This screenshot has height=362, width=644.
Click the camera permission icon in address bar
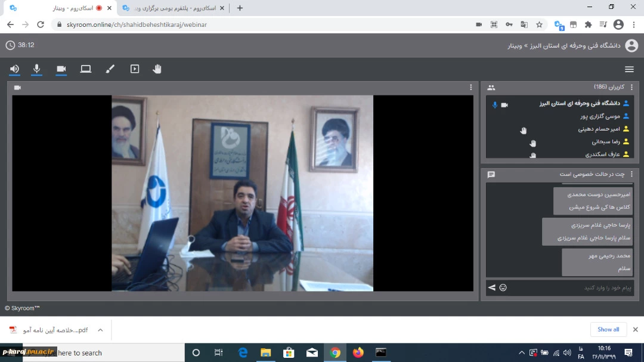479,24
